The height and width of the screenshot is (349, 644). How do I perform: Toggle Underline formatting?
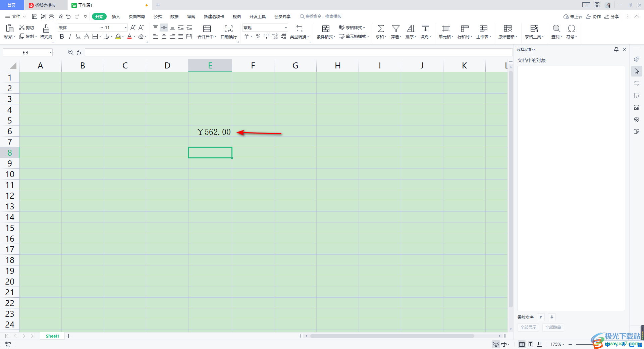click(x=78, y=36)
